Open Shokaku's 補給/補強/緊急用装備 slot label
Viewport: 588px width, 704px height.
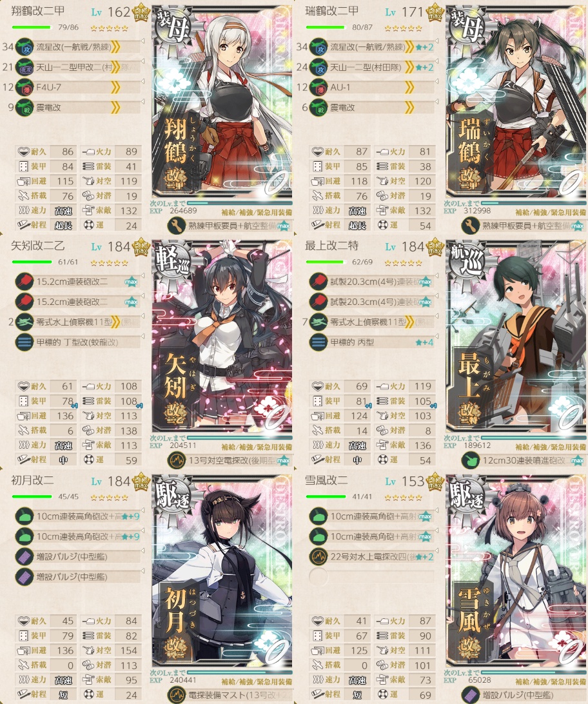click(257, 212)
